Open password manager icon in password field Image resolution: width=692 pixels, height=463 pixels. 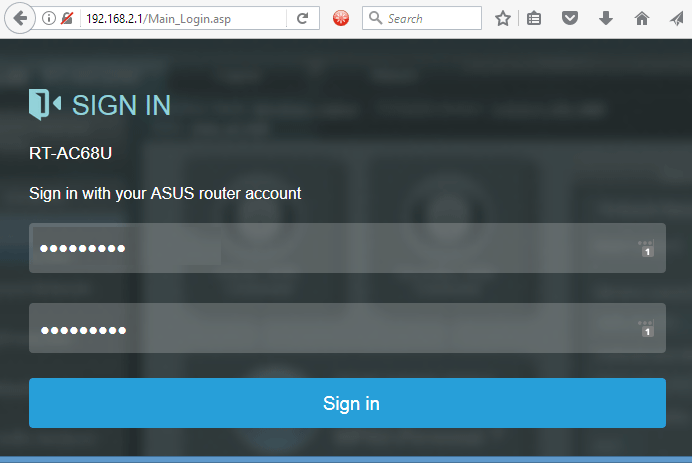coord(646,328)
